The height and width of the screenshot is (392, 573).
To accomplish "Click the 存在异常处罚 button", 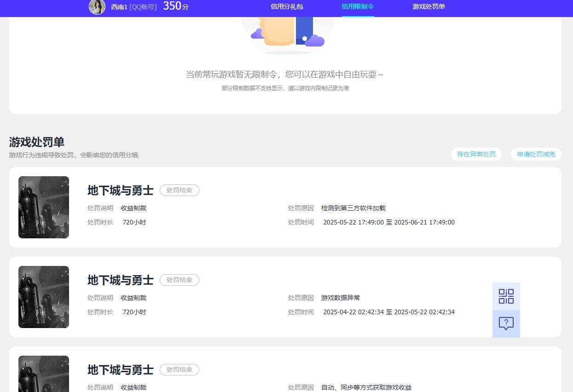I will (x=476, y=154).
